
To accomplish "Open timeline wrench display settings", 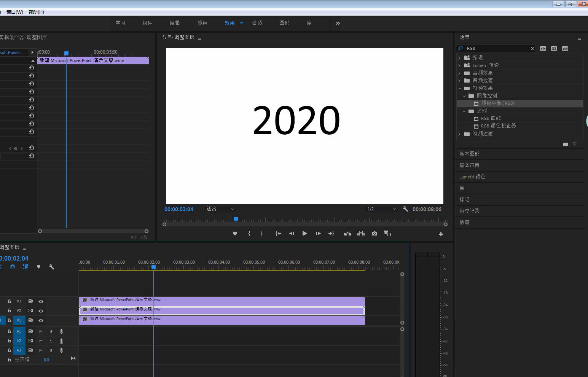I will click(x=51, y=267).
